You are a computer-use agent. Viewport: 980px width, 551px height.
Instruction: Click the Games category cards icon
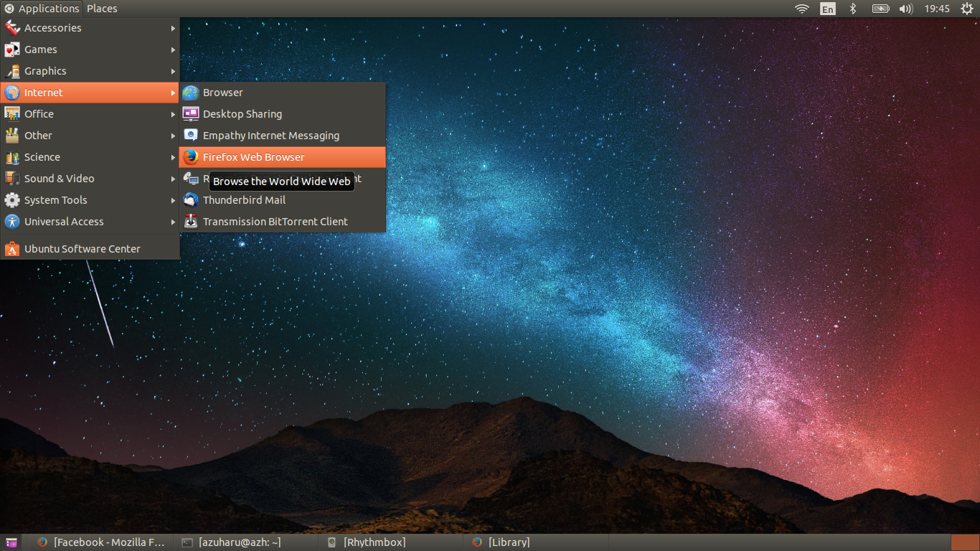12,50
